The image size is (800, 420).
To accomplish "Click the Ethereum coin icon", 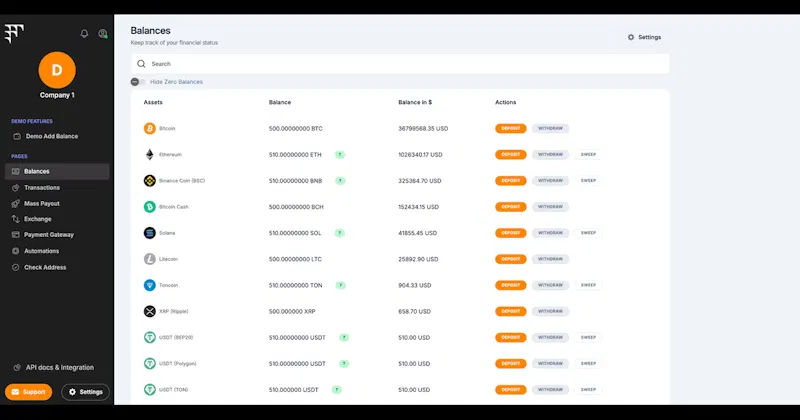I will [149, 155].
